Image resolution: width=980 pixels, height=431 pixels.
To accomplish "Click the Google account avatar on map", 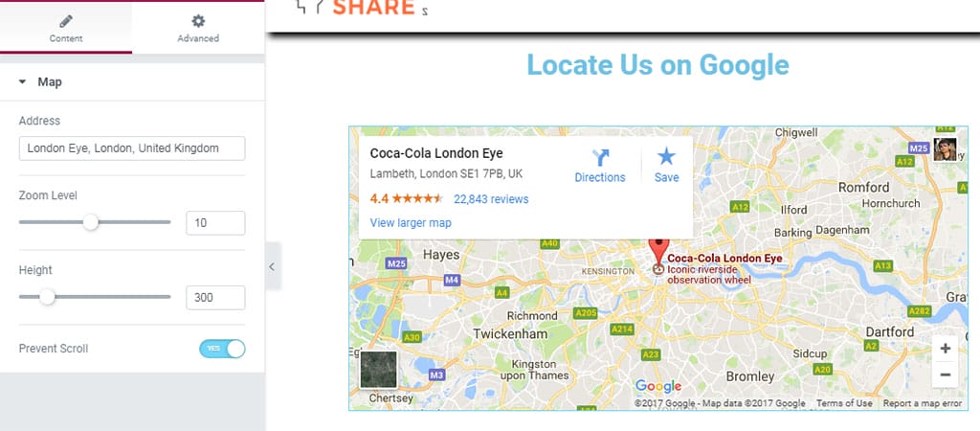I will (945, 149).
